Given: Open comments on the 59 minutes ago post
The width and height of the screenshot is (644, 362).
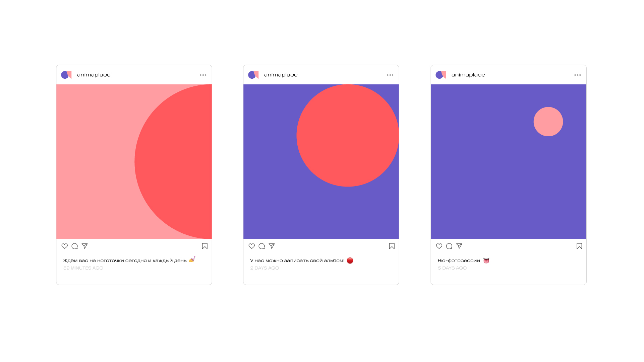Looking at the screenshot, I should (x=75, y=246).
